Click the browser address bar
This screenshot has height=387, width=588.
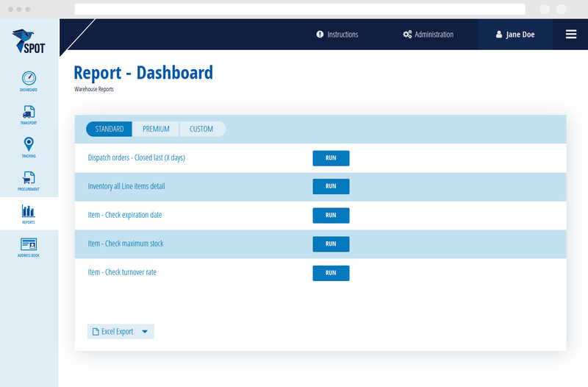point(300,10)
